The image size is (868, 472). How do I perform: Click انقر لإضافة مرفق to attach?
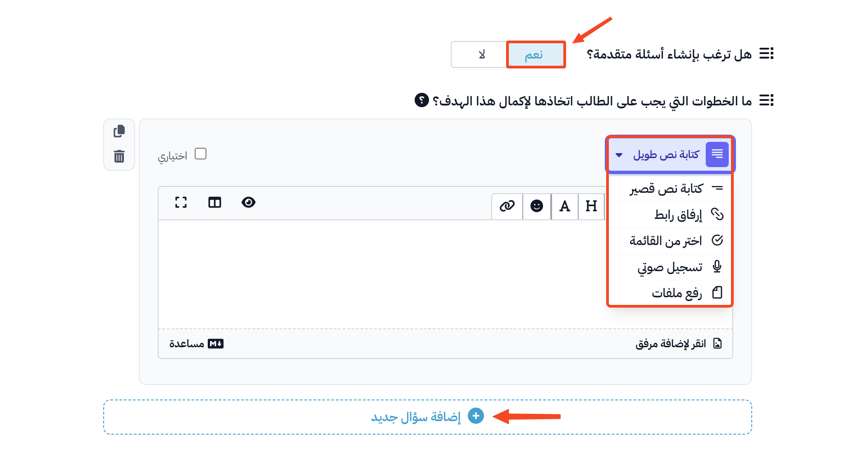[x=679, y=344]
